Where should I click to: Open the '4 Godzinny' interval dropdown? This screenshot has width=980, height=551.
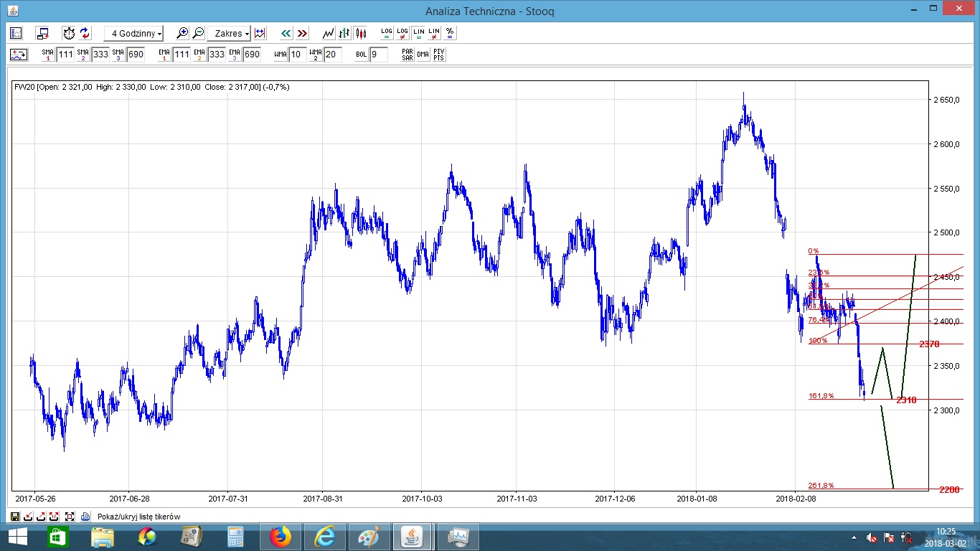(133, 33)
